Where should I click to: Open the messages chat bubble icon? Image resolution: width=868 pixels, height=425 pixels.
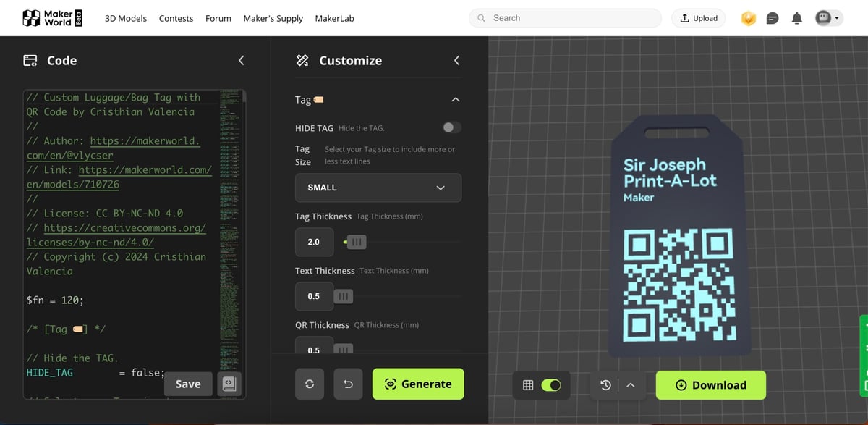773,18
